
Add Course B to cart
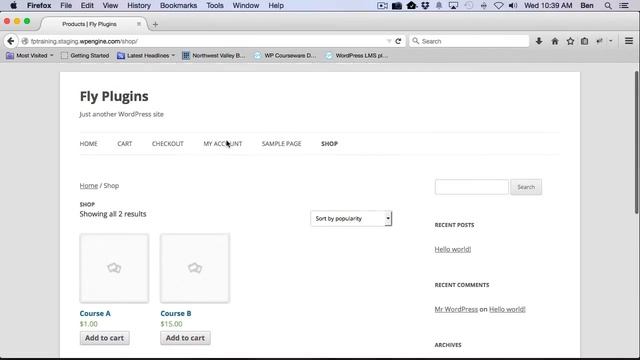tap(185, 338)
